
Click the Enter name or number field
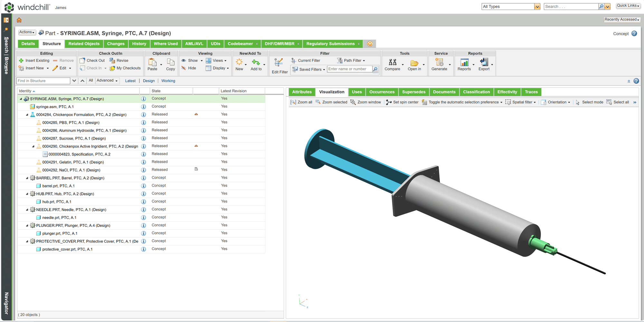(350, 69)
